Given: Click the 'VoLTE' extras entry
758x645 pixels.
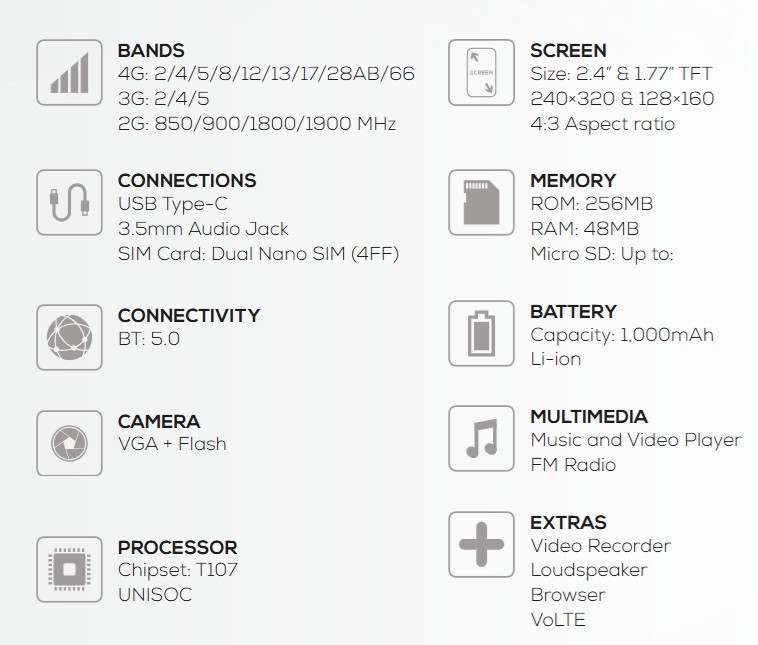Looking at the screenshot, I should (x=558, y=620).
